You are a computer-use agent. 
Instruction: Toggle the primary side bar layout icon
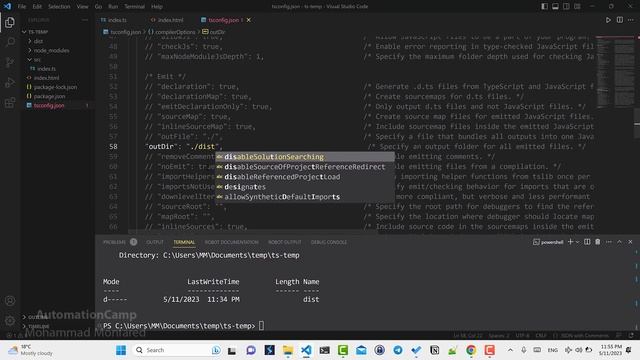click(544, 7)
